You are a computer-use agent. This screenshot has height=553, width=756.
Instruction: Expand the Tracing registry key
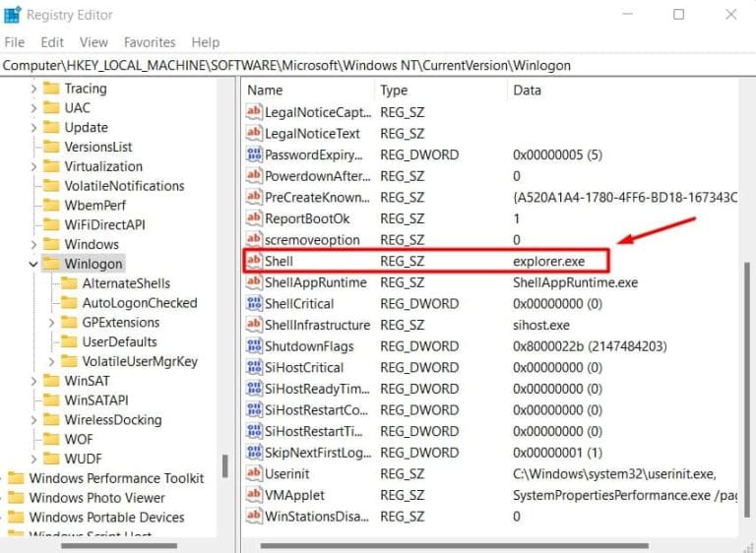(x=32, y=89)
